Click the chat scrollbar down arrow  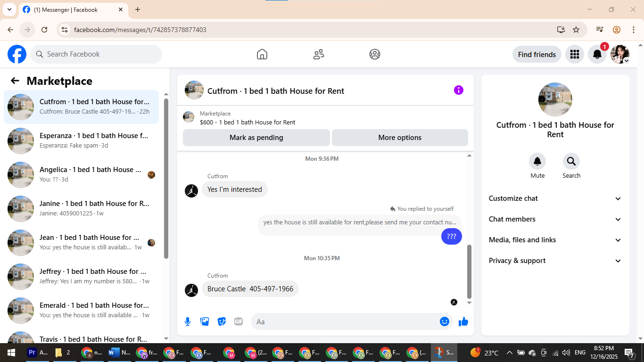469,303
